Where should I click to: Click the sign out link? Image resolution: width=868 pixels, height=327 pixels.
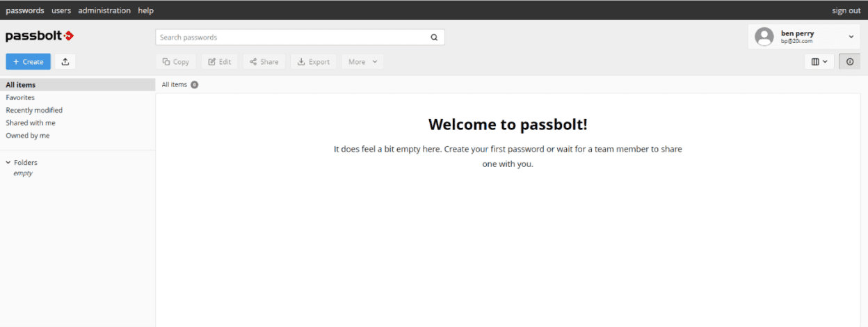point(846,10)
